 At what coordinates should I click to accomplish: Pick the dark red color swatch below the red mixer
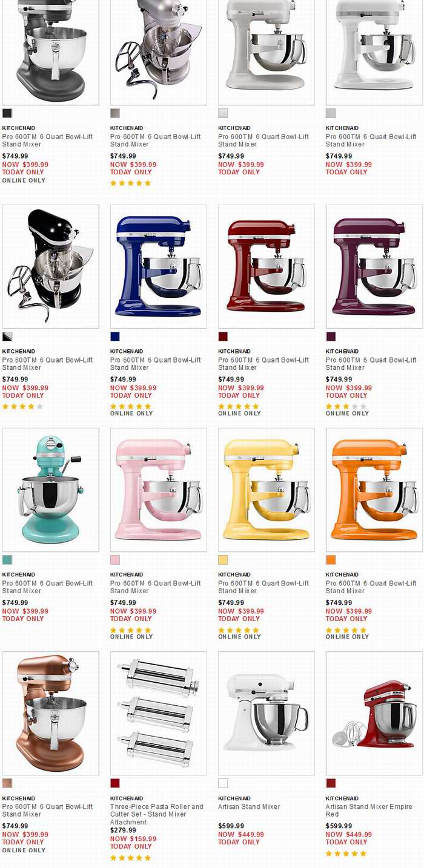[223, 337]
